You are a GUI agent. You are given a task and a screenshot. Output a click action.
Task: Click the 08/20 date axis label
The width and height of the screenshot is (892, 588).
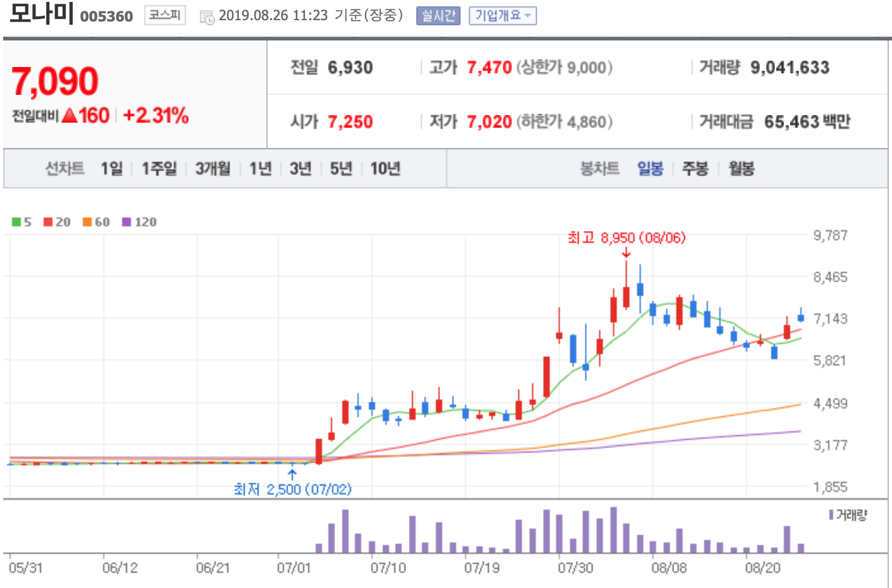click(762, 568)
